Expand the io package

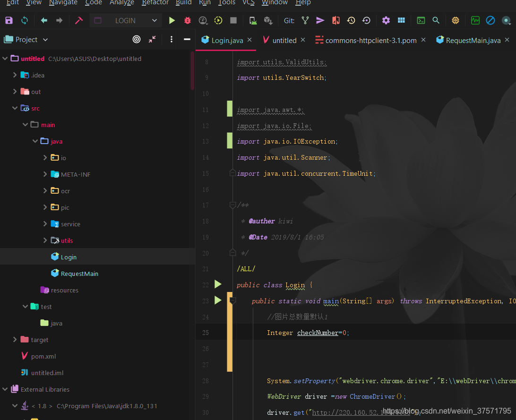(x=45, y=157)
